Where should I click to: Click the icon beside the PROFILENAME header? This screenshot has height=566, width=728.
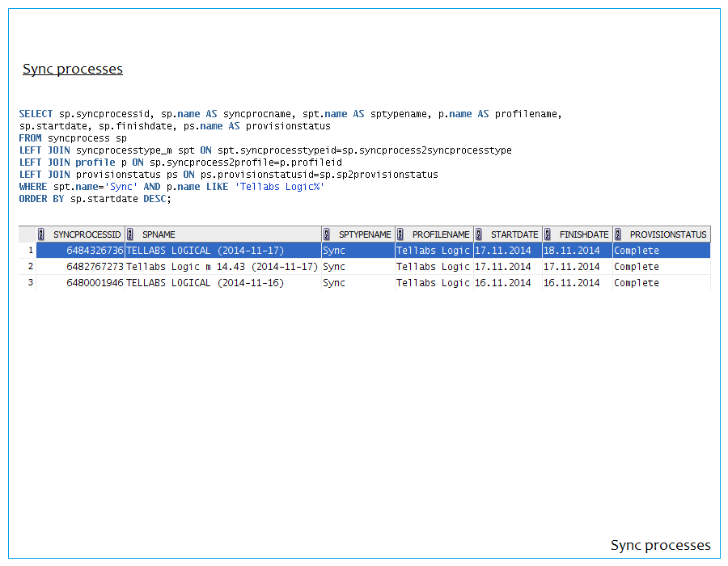400,234
